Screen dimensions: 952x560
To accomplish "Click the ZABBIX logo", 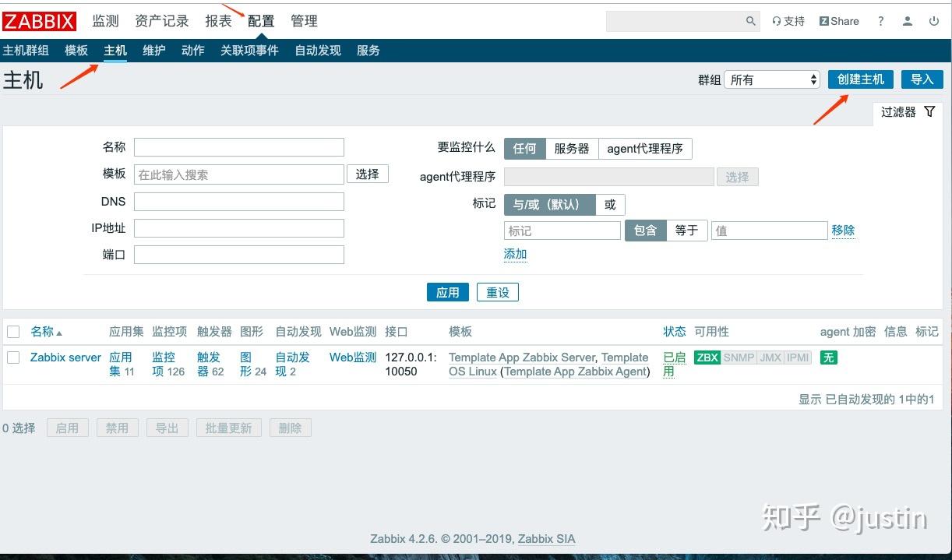I will (40, 21).
